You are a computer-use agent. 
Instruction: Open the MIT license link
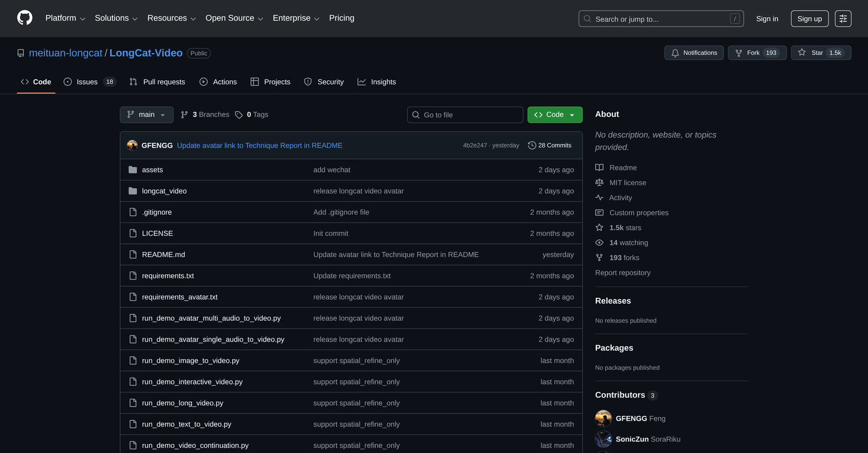(x=628, y=183)
